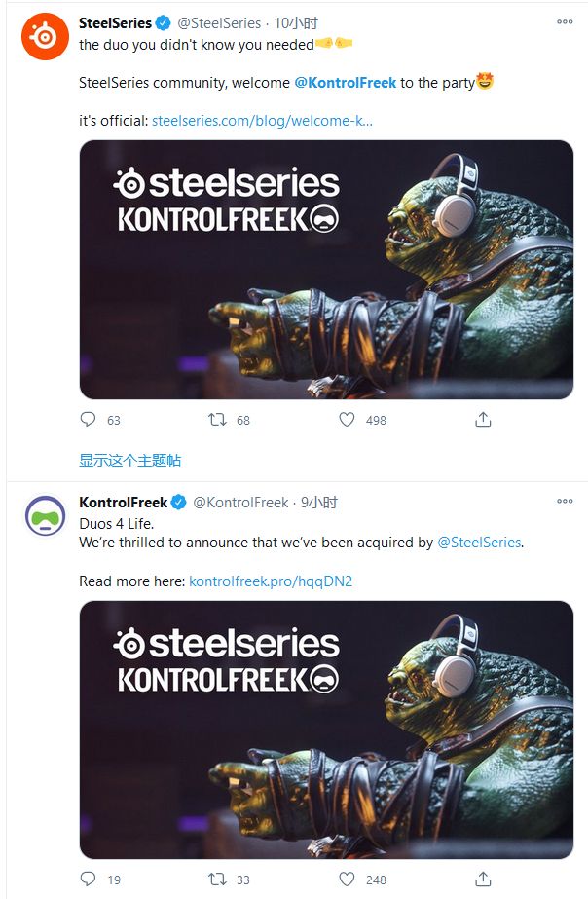Image resolution: width=588 pixels, height=899 pixels.
Task: Like the KontrolFreek tweet
Action: [348, 879]
